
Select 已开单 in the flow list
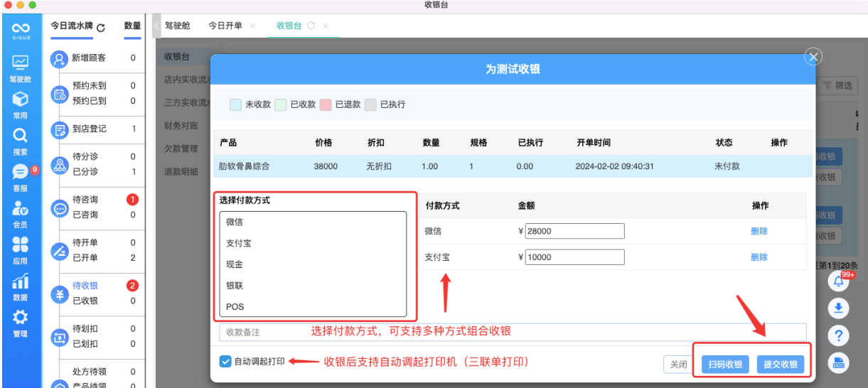pos(85,258)
